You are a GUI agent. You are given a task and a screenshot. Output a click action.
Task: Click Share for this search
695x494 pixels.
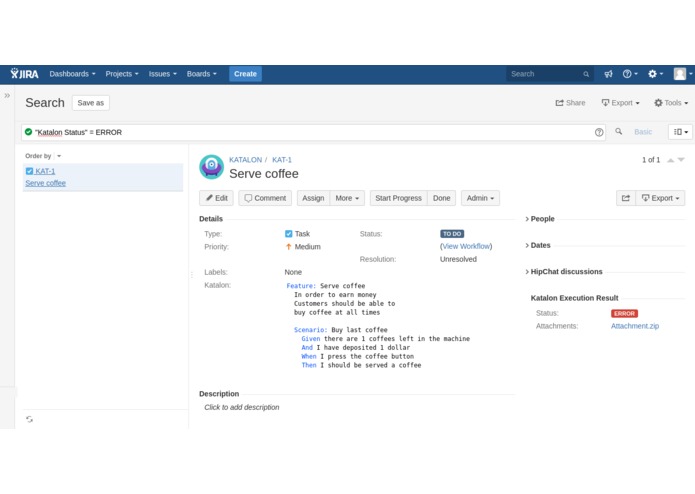570,103
